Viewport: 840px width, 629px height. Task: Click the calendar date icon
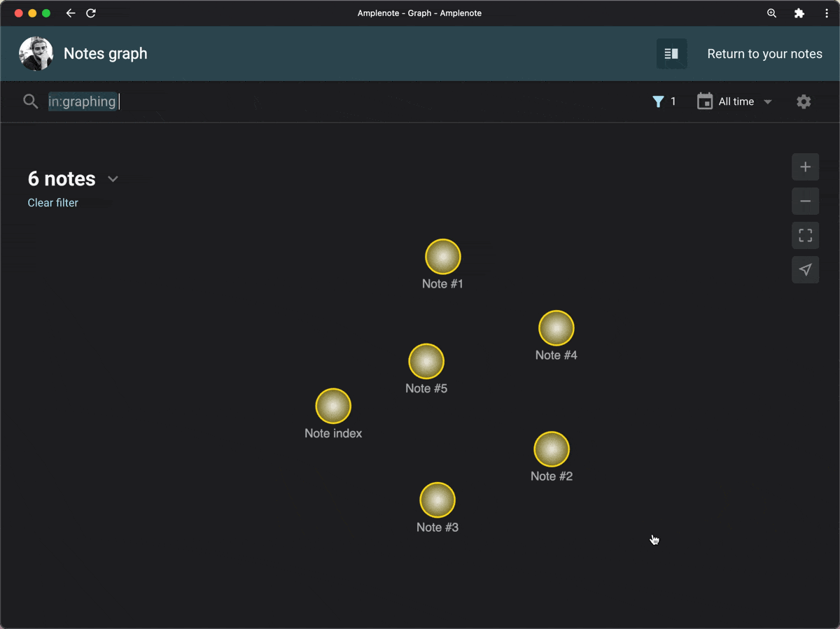coord(705,101)
